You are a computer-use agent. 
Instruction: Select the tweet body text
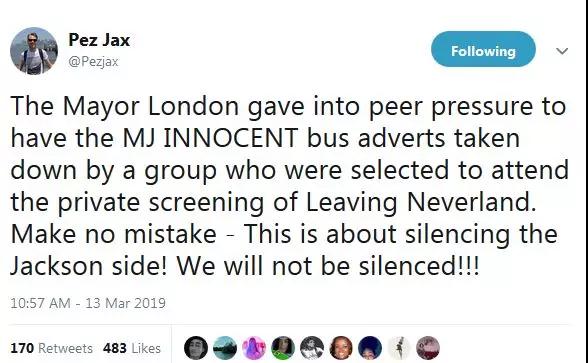pos(289,186)
